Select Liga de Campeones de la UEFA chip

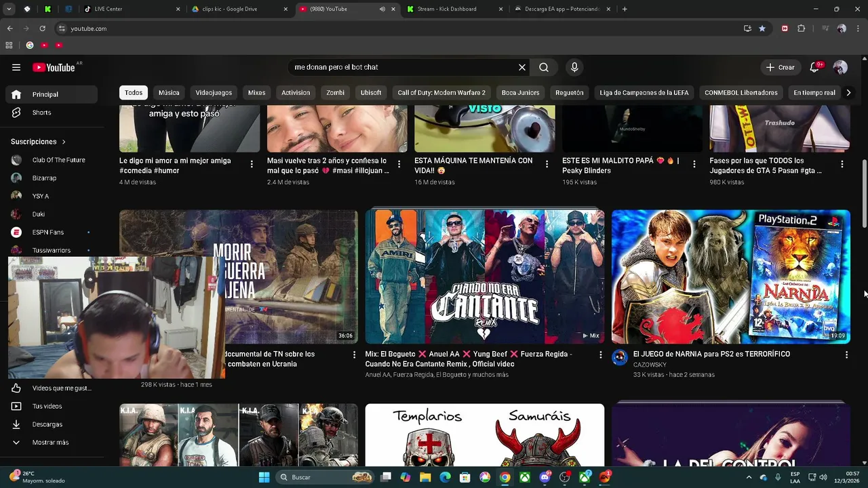(x=644, y=93)
